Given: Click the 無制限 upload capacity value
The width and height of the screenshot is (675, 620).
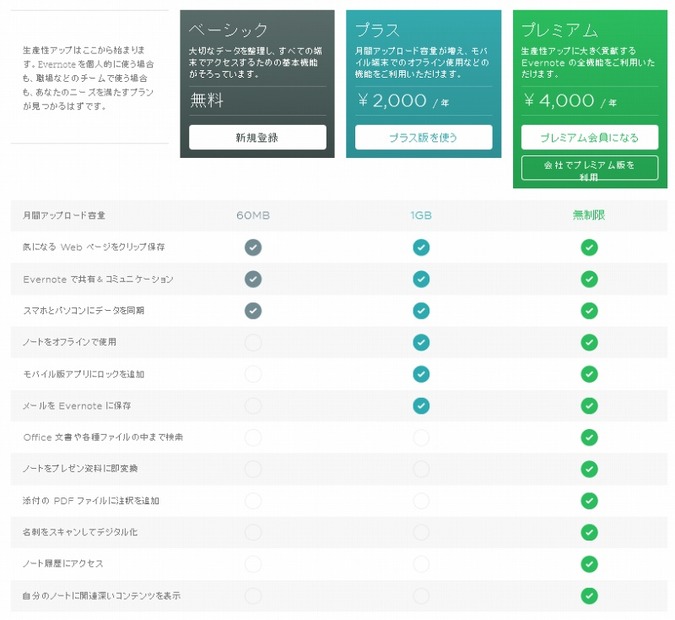Looking at the screenshot, I should point(589,215).
